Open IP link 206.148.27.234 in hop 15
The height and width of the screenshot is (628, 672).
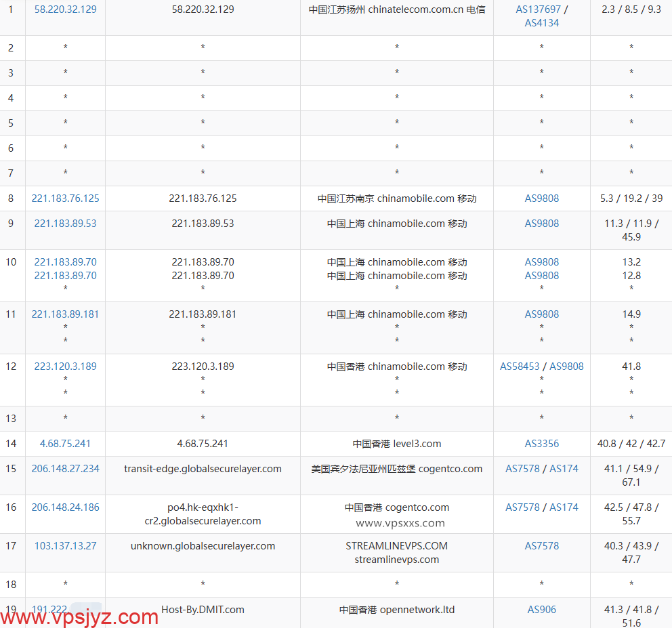(x=66, y=469)
